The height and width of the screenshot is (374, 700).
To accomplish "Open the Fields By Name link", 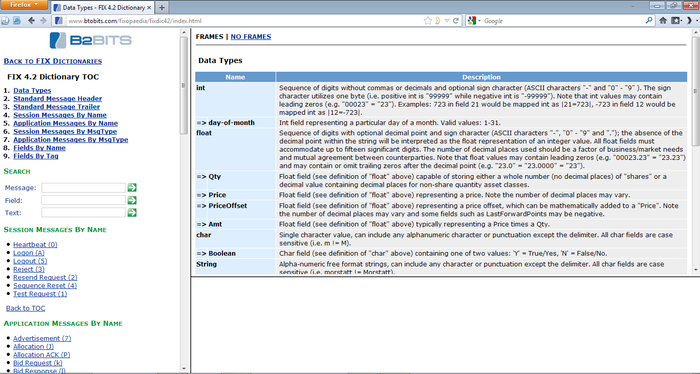I will [x=39, y=148].
